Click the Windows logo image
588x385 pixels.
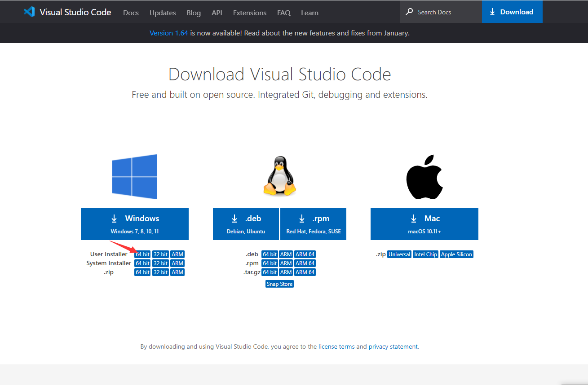click(135, 177)
